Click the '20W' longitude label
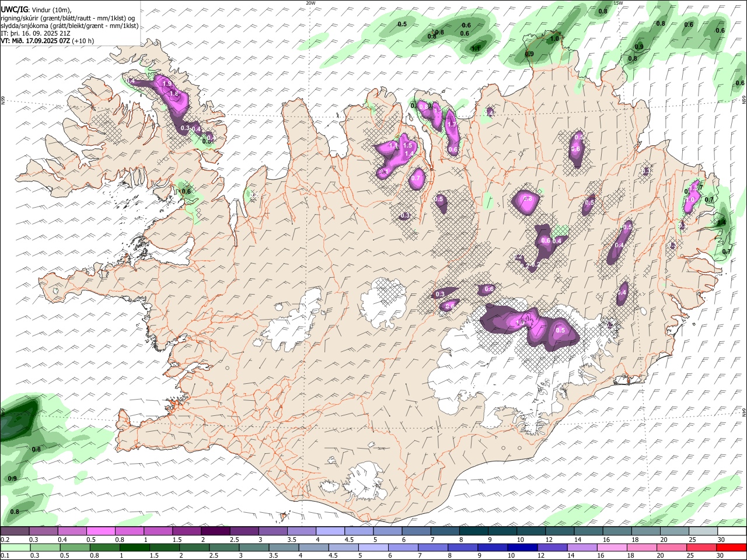 310,3
